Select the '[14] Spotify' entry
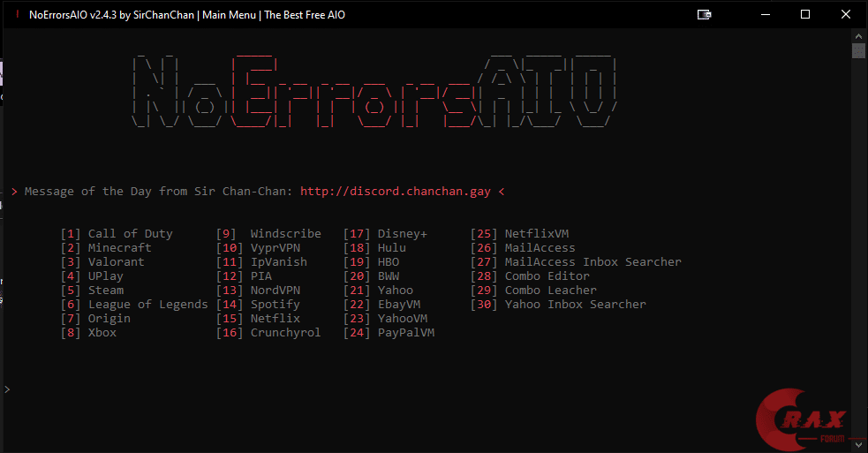 coord(258,305)
